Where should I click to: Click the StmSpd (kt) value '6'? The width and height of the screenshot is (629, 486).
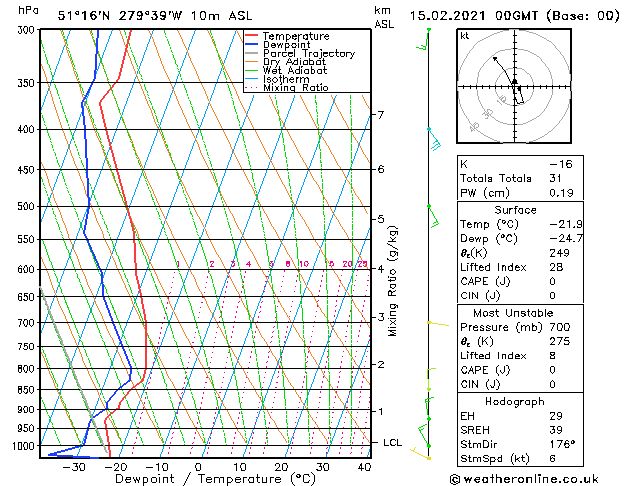click(x=552, y=458)
